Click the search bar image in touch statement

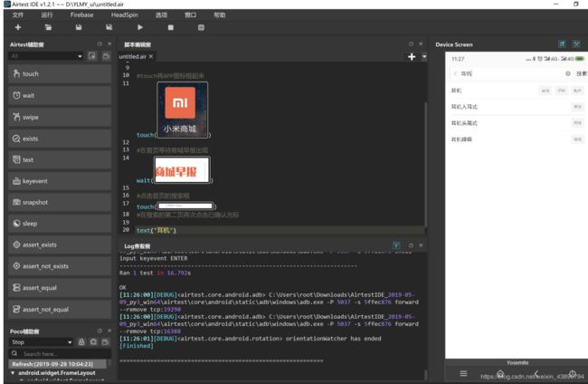coord(185,206)
